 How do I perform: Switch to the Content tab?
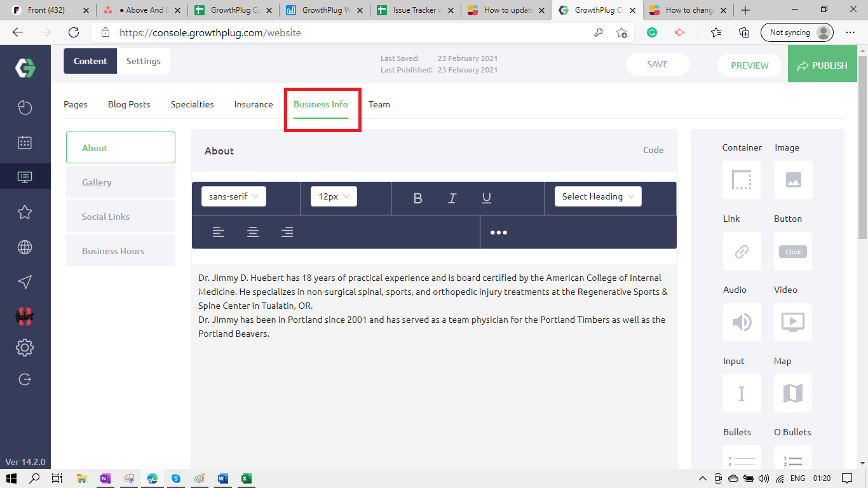pyautogui.click(x=90, y=61)
